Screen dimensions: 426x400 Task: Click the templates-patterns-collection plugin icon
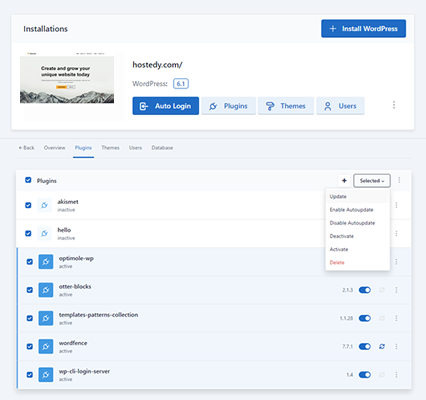(x=46, y=318)
